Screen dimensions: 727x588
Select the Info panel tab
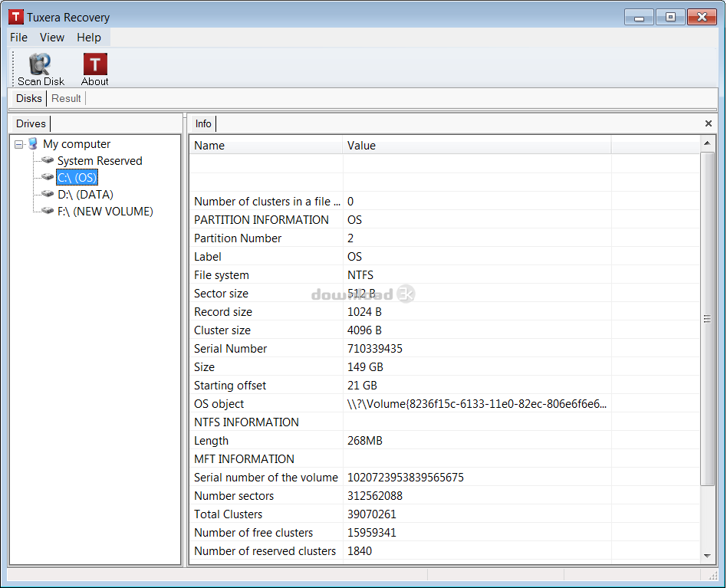(x=203, y=123)
